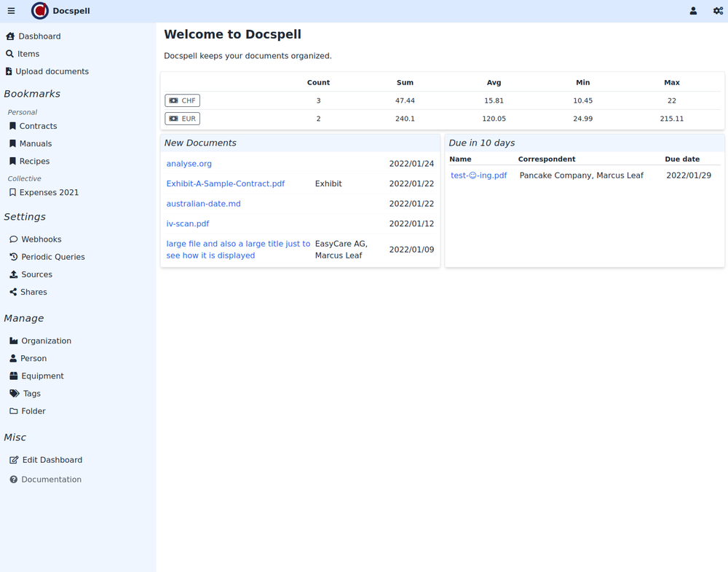Image resolution: width=728 pixels, height=572 pixels.
Task: Go to Items in sidebar
Action: (28, 54)
